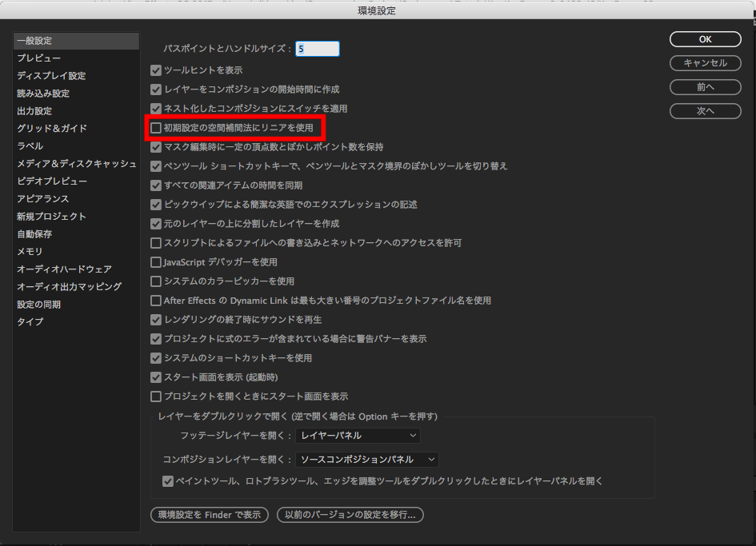
Task: Enable スクリプトによるファイルへの書き込み checkbox
Action: point(156,243)
